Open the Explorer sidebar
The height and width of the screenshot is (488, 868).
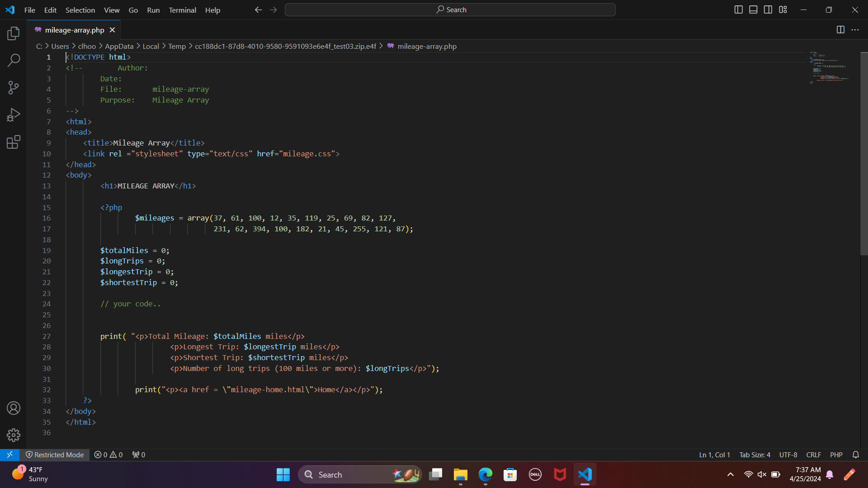click(13, 33)
